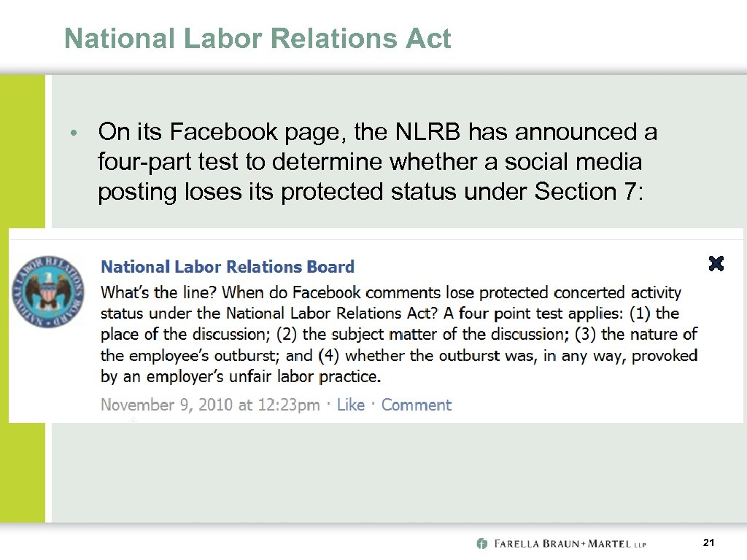Viewport: 747px width, 560px height.
Task: Click the Farella Braun + Martel circular logo
Action: [481, 542]
